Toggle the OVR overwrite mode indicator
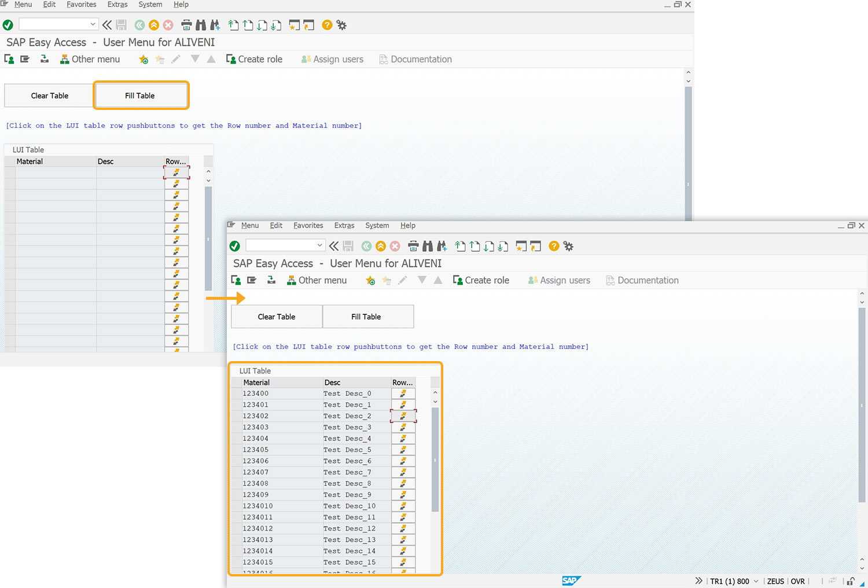Screen dimensions: 868x588 [x=798, y=581]
